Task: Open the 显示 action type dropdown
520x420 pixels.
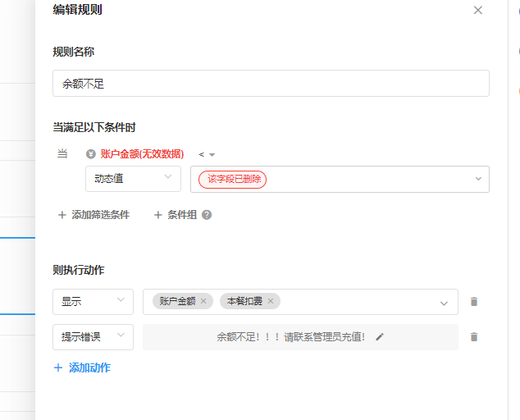Action: coord(93,302)
